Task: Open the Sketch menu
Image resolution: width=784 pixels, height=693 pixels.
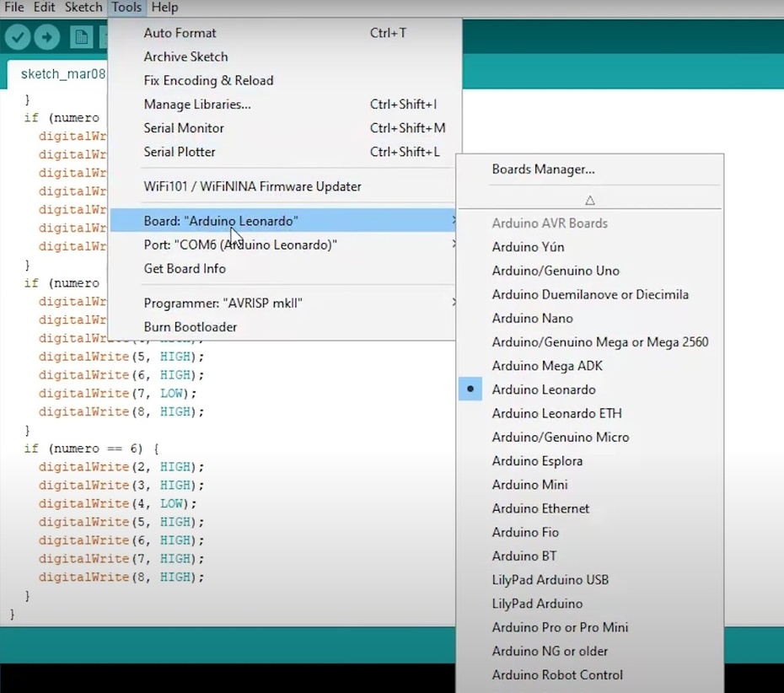Action: [x=83, y=8]
